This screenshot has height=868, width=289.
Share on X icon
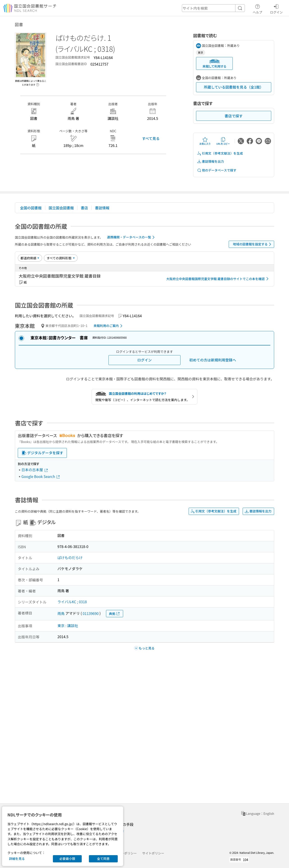(x=241, y=141)
